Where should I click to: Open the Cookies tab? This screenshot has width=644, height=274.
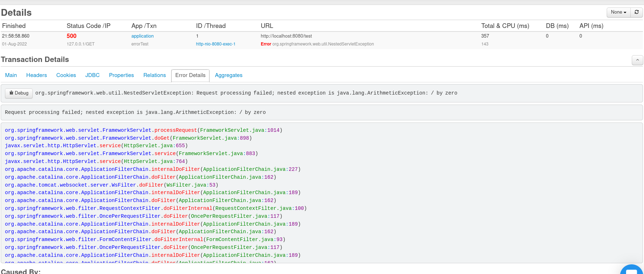66,75
